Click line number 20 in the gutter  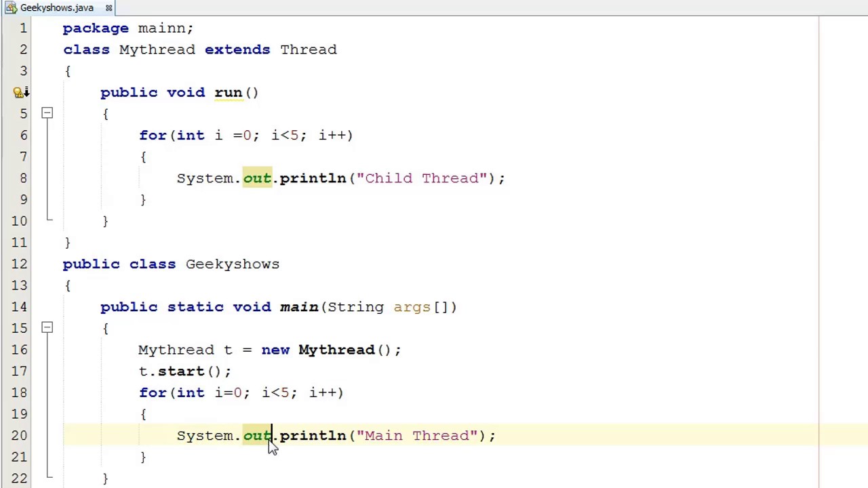[x=19, y=436]
